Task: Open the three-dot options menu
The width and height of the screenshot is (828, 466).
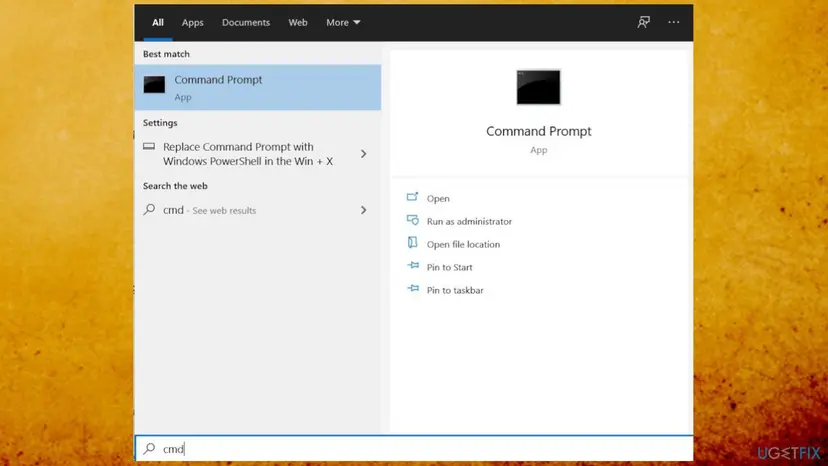Action: pos(673,22)
